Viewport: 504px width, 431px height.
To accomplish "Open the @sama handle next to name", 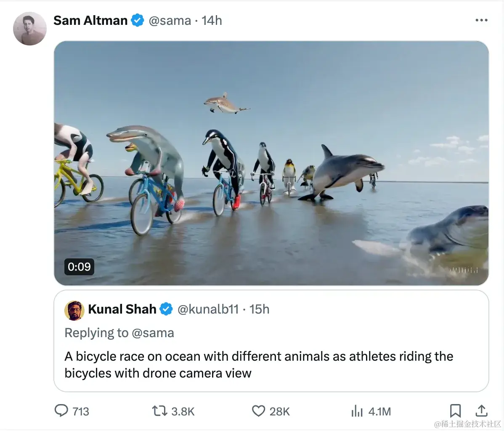I will point(170,20).
